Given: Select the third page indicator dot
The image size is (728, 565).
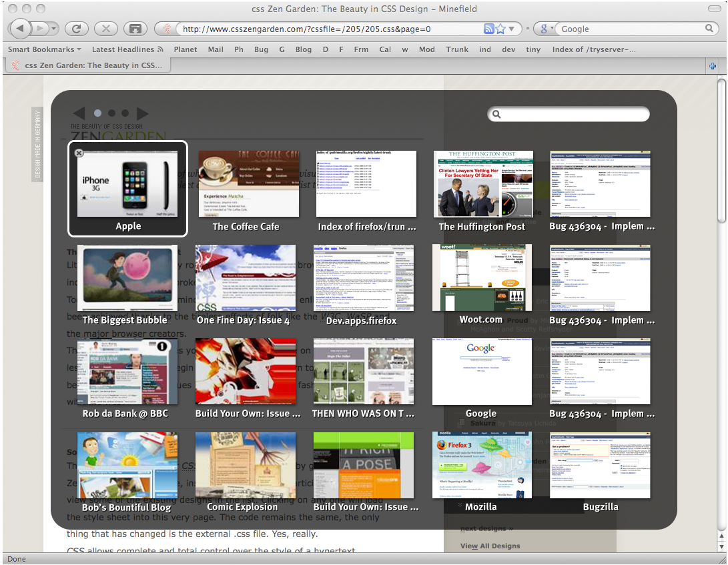Looking at the screenshot, I should click(125, 113).
